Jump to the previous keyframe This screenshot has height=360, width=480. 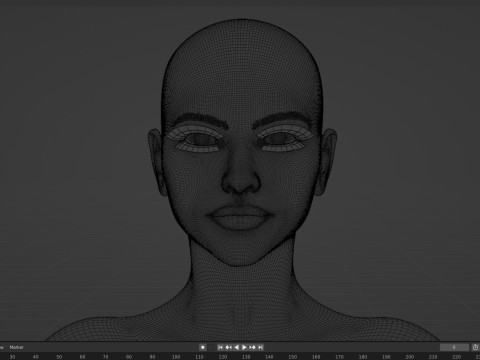point(229,347)
